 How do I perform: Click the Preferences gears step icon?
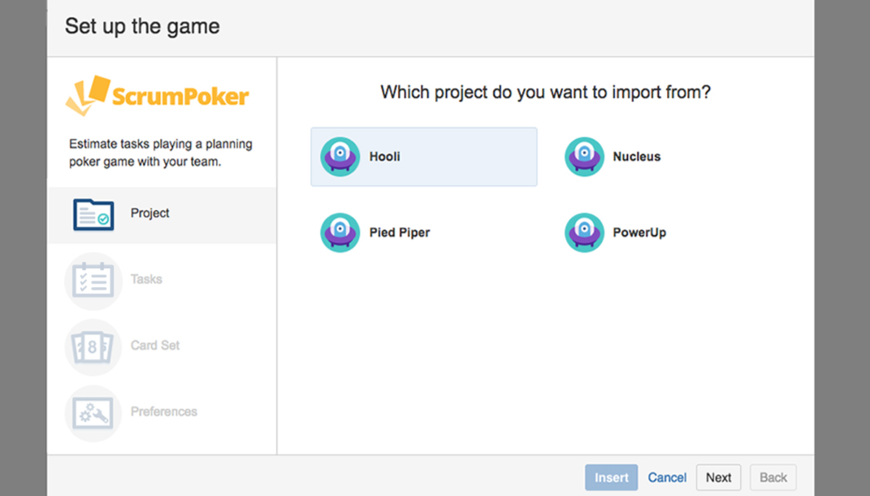tap(93, 412)
